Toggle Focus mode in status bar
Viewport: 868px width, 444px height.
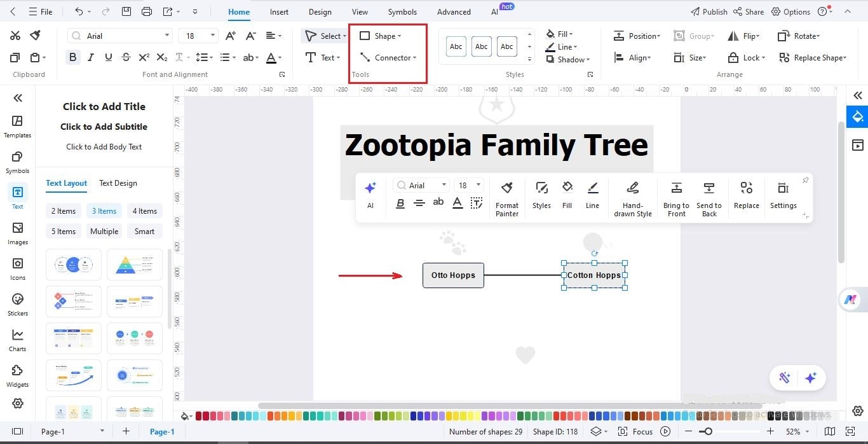click(635, 431)
